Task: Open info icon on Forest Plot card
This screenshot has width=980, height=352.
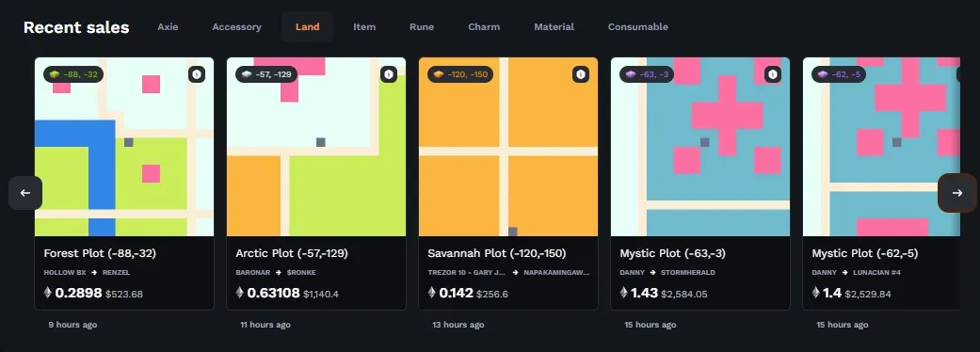Action: point(197,74)
